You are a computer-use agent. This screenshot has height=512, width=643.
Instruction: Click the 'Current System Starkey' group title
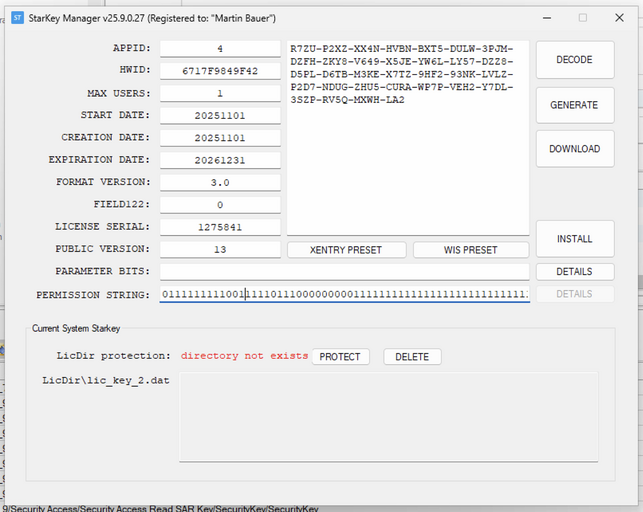(76, 328)
